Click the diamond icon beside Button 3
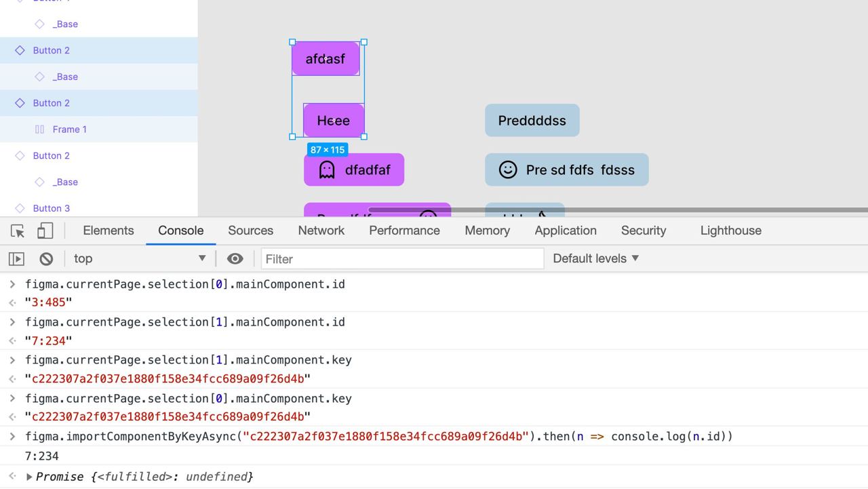Viewport: 868px width, 489px height. (x=20, y=208)
